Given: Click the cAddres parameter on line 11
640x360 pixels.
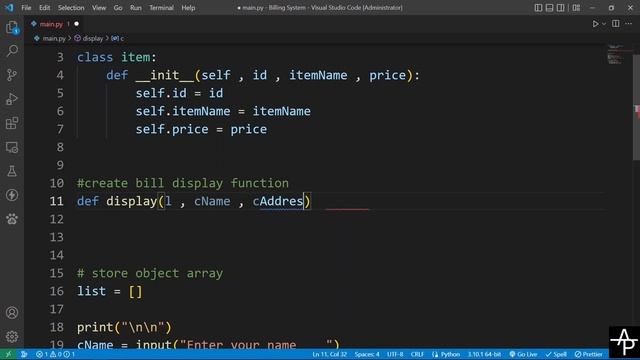Looking at the screenshot, I should (278, 201).
